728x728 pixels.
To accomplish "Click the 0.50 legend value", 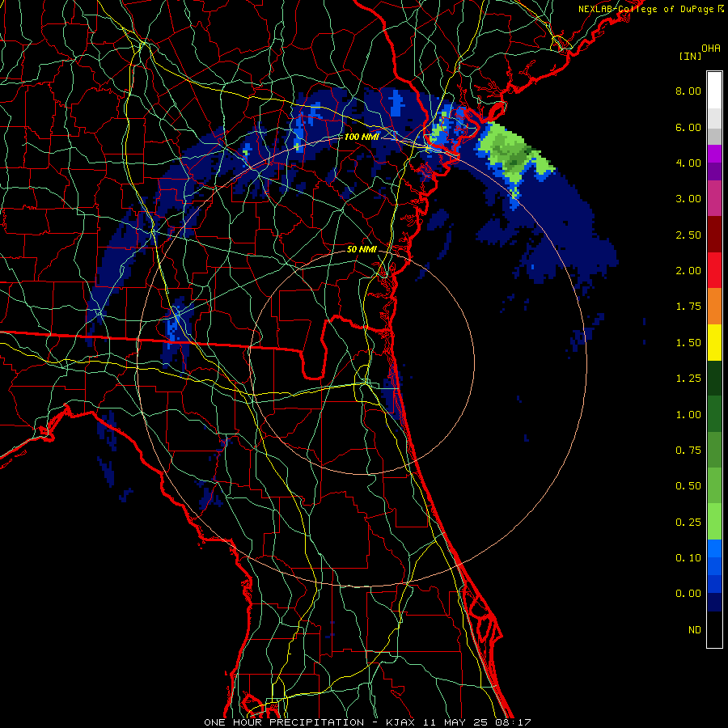I will (688, 486).
